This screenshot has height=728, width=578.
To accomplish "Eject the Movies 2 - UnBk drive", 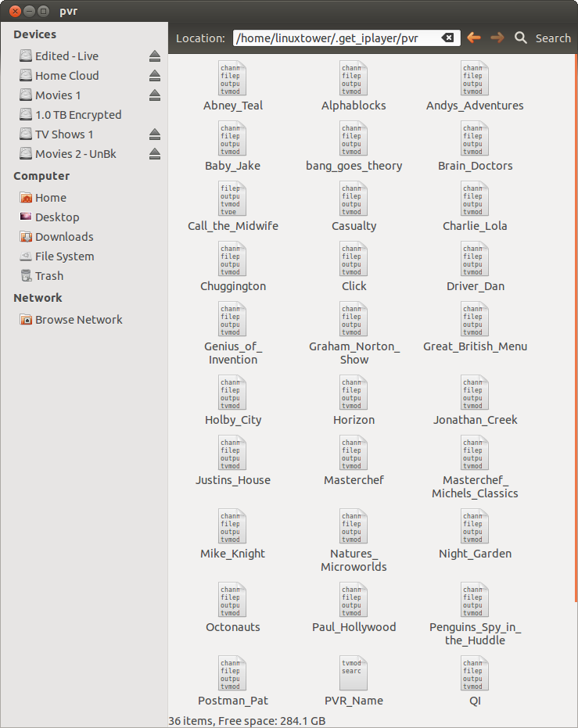I will pos(155,154).
